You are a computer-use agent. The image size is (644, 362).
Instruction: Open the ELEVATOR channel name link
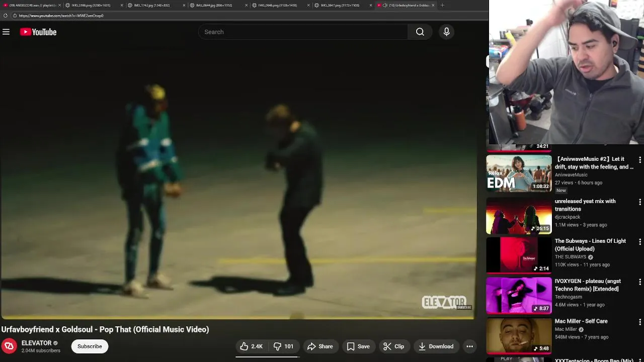click(36, 343)
